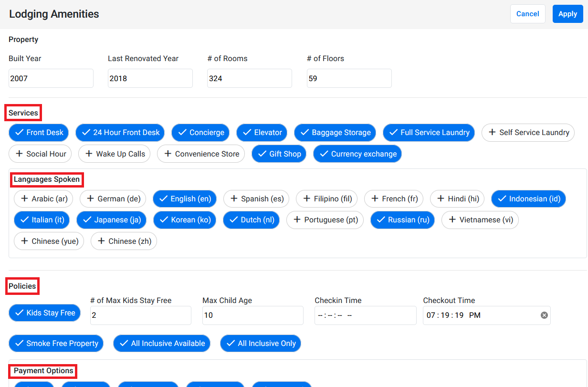588x387 pixels.
Task: Toggle Italian (it) language chip
Action: tap(42, 220)
